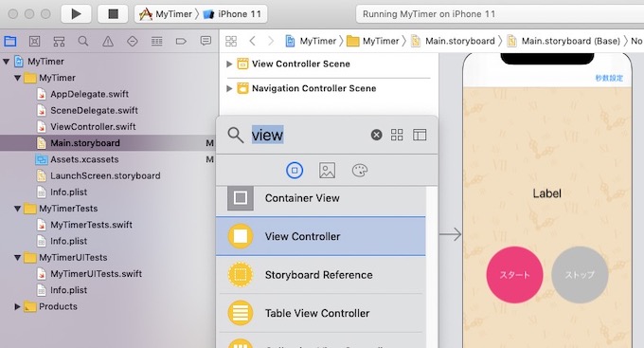
Task: Show the Issue navigator
Action: pos(108,41)
